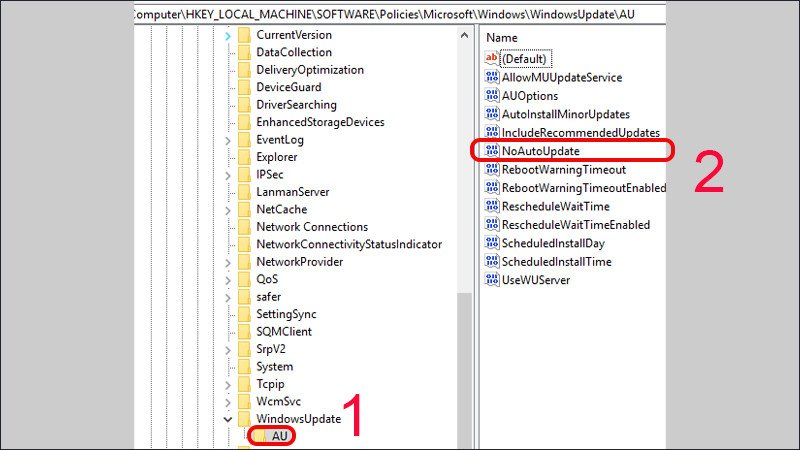Click the DeviceGuard folder icon
The width and height of the screenshot is (800, 450).
243,87
